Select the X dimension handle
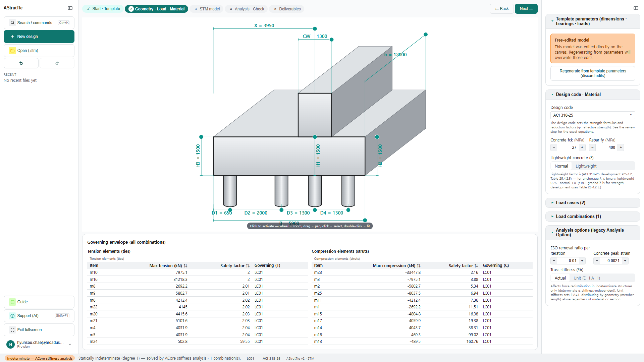The height and width of the screenshot is (362, 644). pos(315,29)
